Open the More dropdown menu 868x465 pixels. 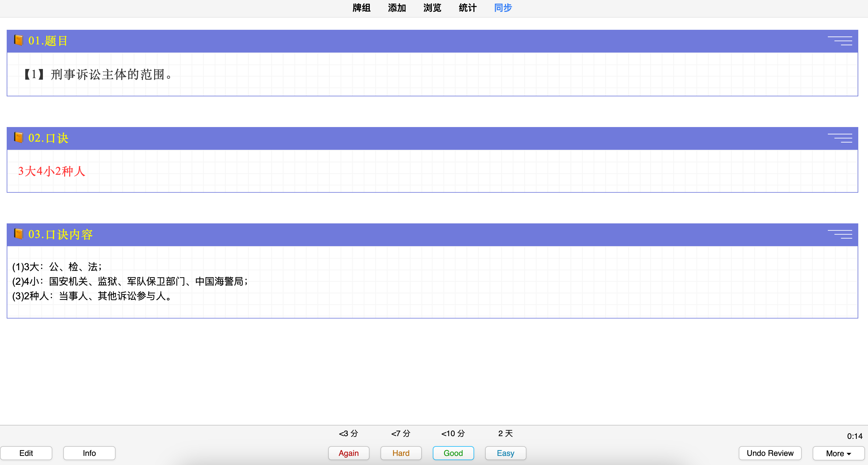click(838, 453)
